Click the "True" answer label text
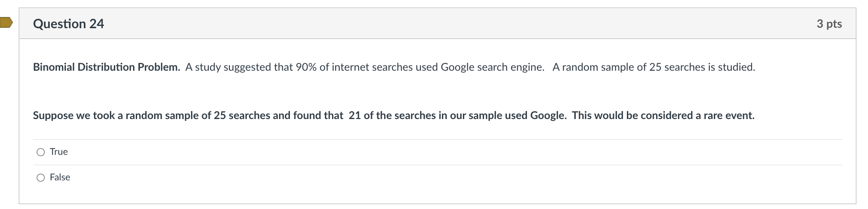This screenshot has height=209, width=868. coord(59,152)
